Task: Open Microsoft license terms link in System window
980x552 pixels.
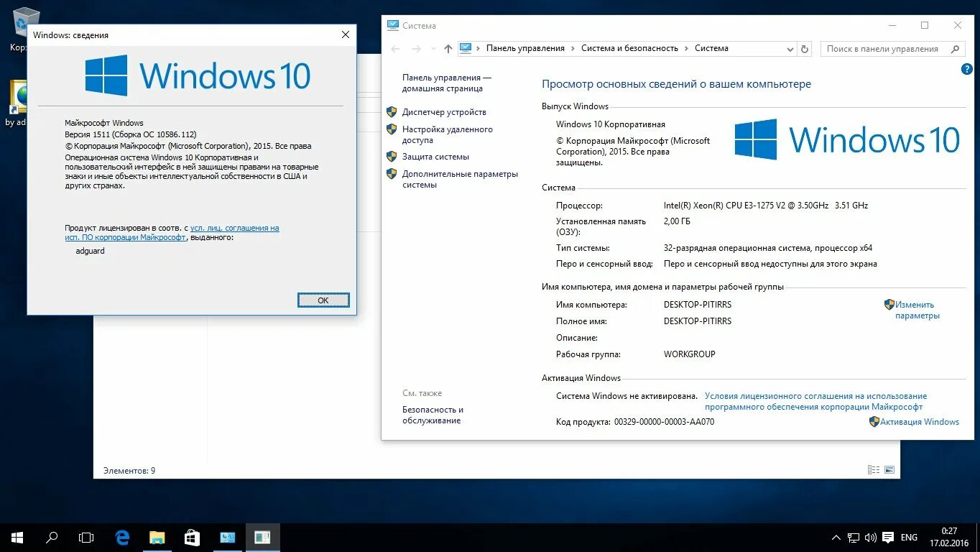Action: (x=815, y=401)
